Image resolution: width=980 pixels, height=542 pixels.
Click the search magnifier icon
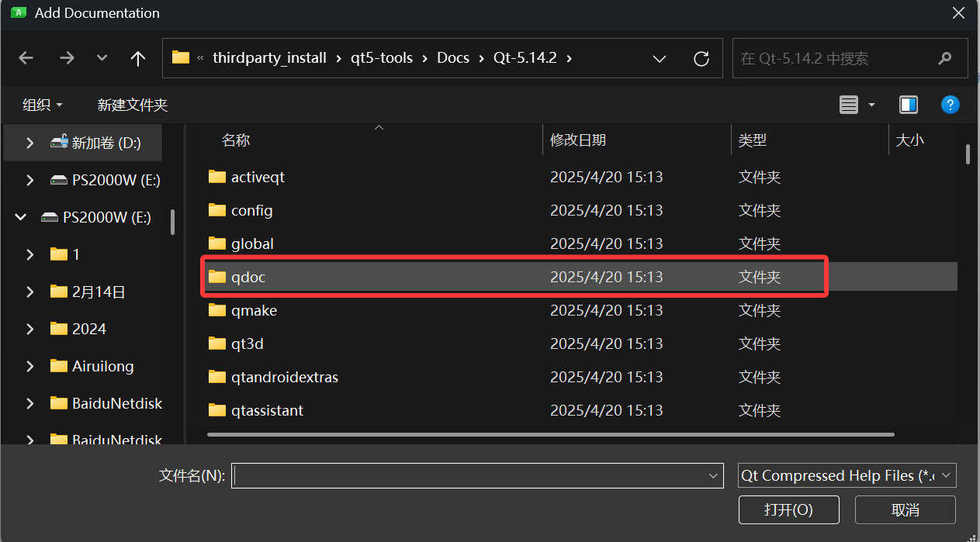944,58
